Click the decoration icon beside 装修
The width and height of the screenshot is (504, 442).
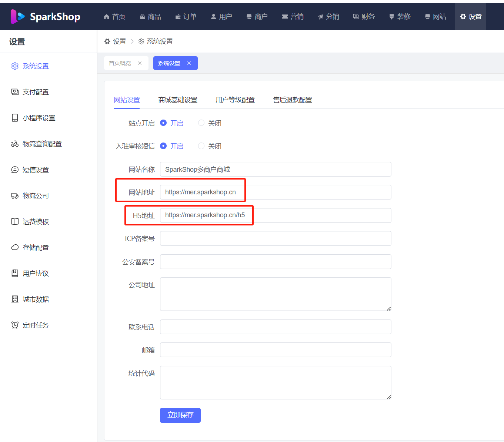point(391,17)
